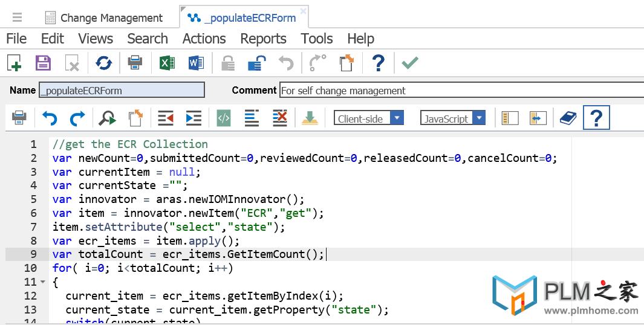Print the code from the editor toolbar
The image size is (644, 325).
click(x=19, y=118)
